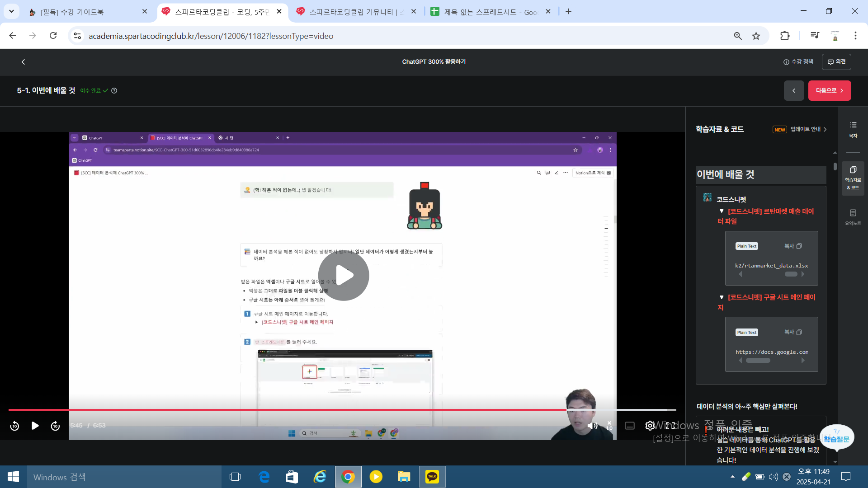Click the large center play button on video
Screen dimensions: 868x488
344,275
